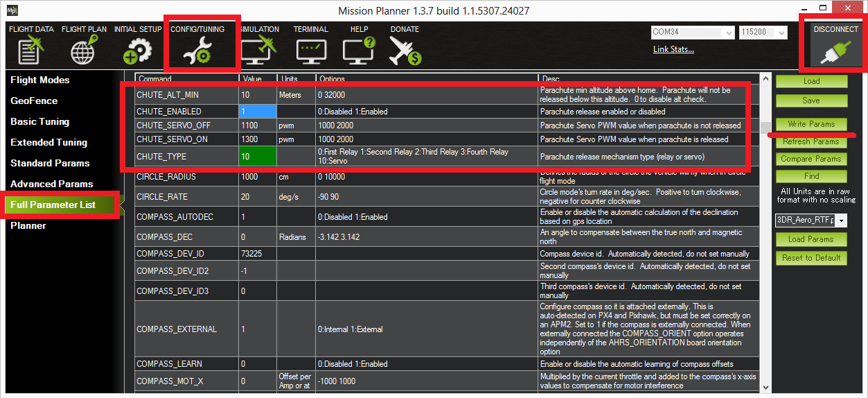Image resolution: width=868 pixels, height=398 pixels.
Task: Open Initial Setup gear icon
Action: [x=137, y=51]
